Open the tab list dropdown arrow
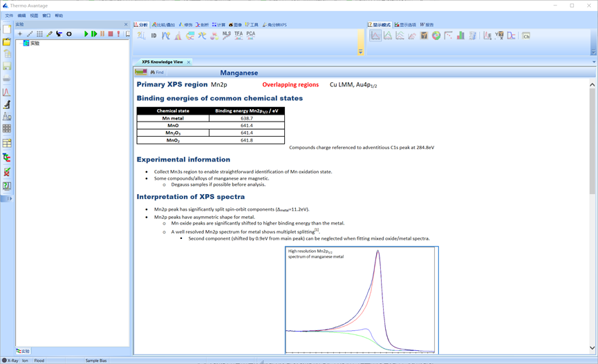This screenshot has height=364, width=598. pyautogui.click(x=594, y=62)
